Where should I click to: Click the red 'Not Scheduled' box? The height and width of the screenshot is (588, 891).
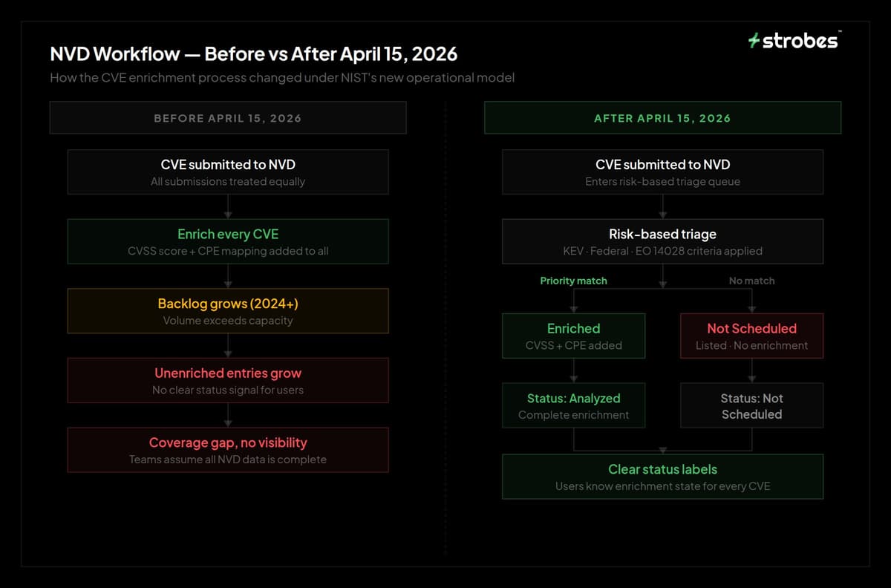click(x=752, y=336)
